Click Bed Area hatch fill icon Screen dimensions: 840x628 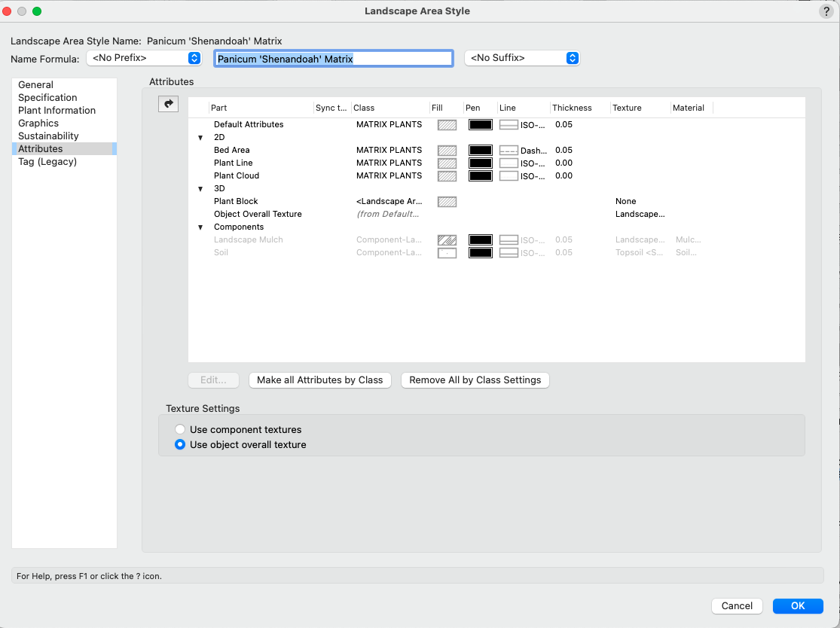click(x=447, y=151)
